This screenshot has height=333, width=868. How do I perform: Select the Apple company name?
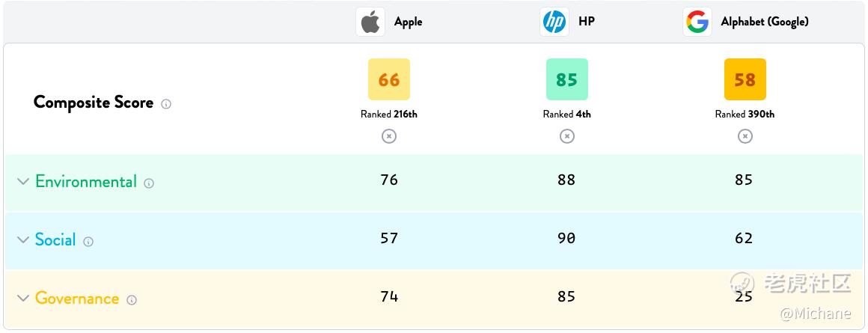408,22
